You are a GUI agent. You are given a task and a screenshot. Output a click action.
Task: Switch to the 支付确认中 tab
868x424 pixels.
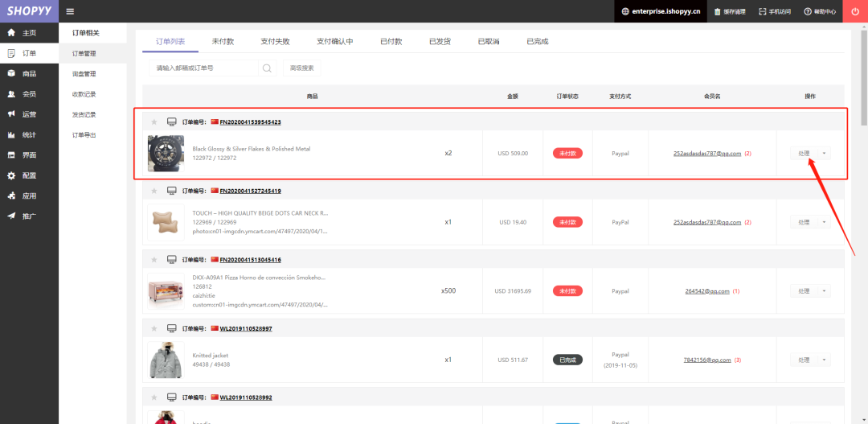(335, 42)
